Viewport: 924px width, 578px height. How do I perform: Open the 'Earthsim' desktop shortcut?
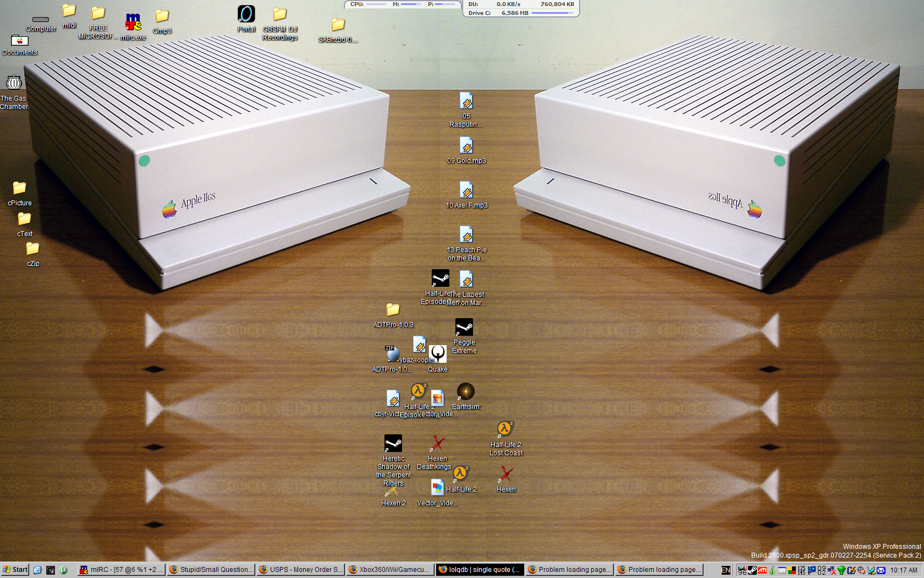point(465,392)
